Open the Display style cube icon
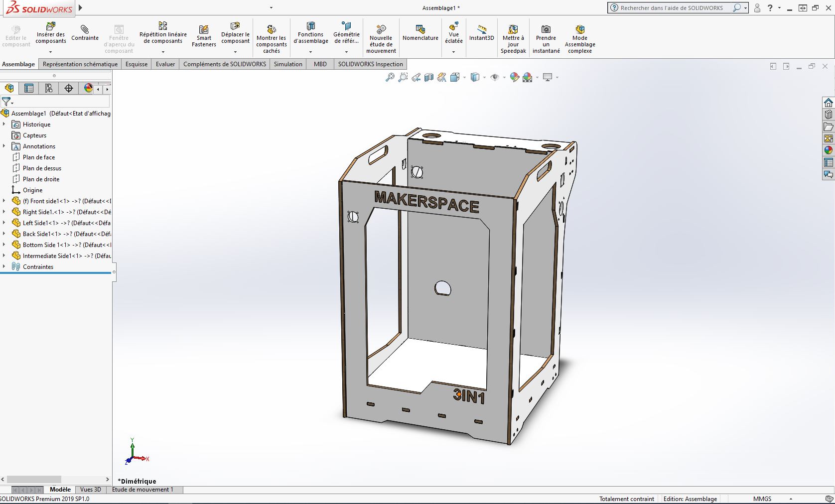This screenshot has width=835, height=504. [475, 77]
